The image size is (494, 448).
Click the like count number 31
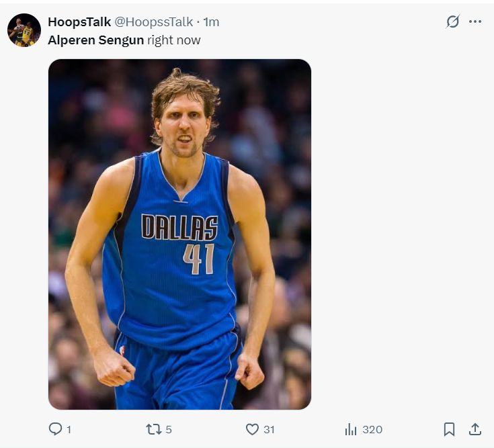pyautogui.click(x=269, y=430)
